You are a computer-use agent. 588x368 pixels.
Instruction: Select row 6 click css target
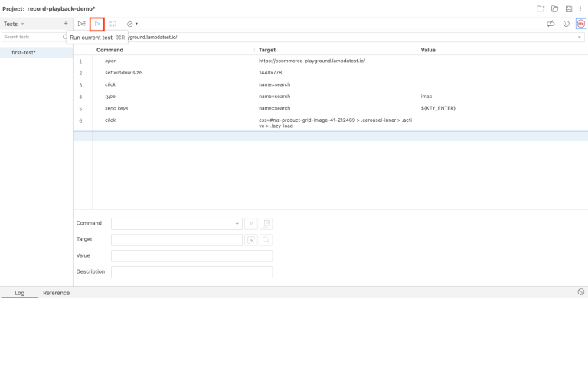[331, 123]
